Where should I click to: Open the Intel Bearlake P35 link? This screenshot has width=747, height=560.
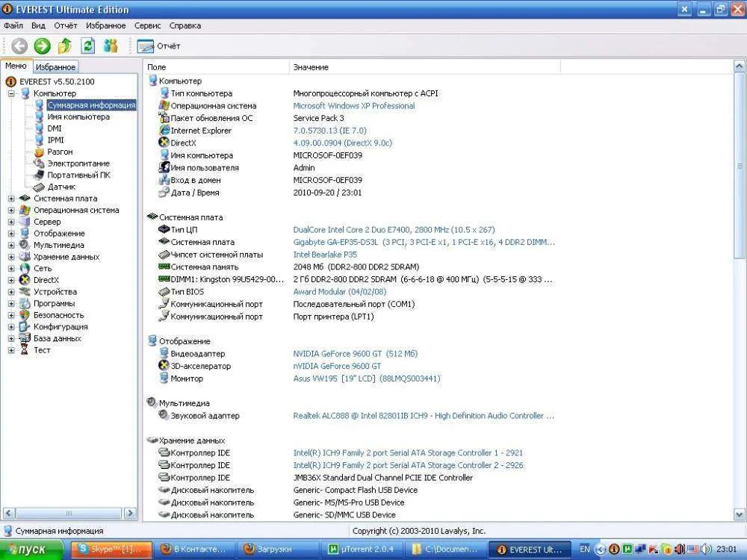(x=325, y=255)
